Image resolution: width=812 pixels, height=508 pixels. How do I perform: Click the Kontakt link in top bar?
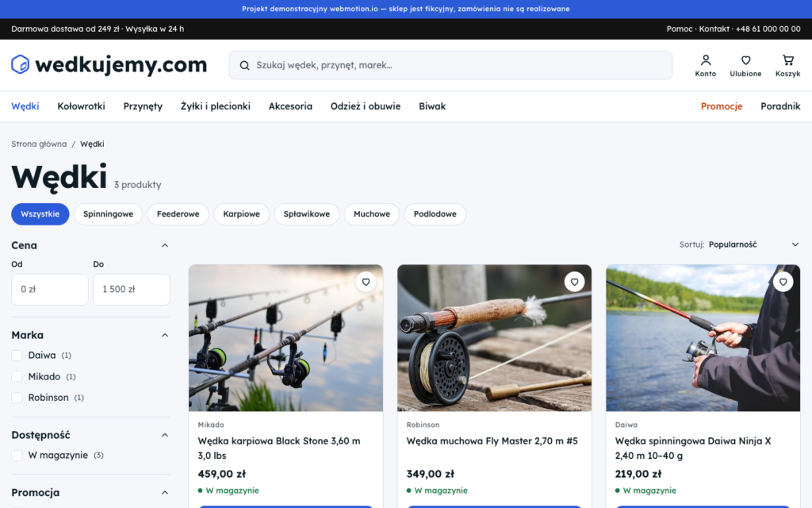pos(714,29)
